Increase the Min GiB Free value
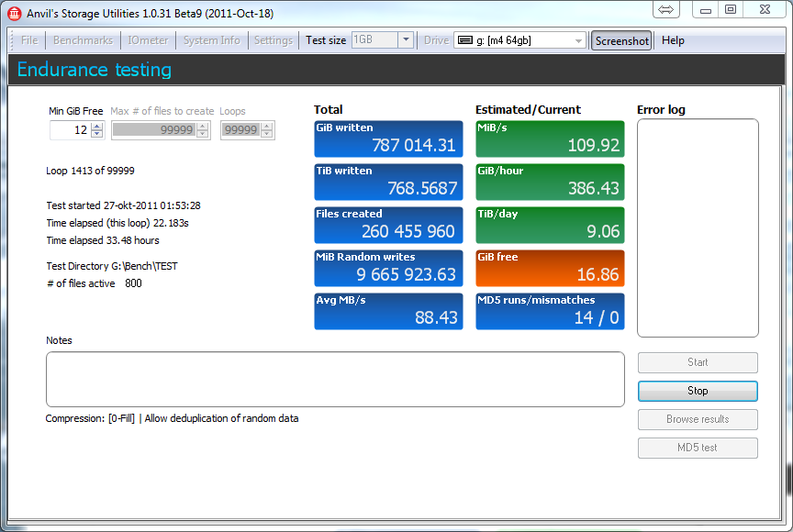 [97, 127]
